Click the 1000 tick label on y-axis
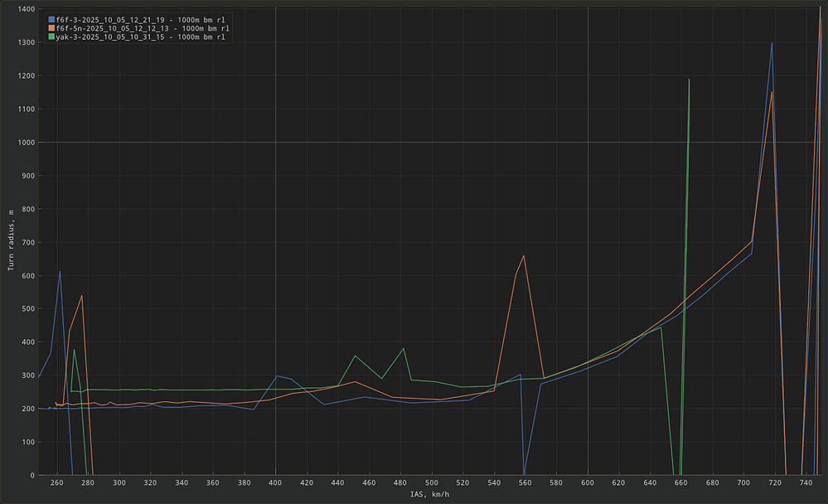The image size is (828, 504). (26, 143)
